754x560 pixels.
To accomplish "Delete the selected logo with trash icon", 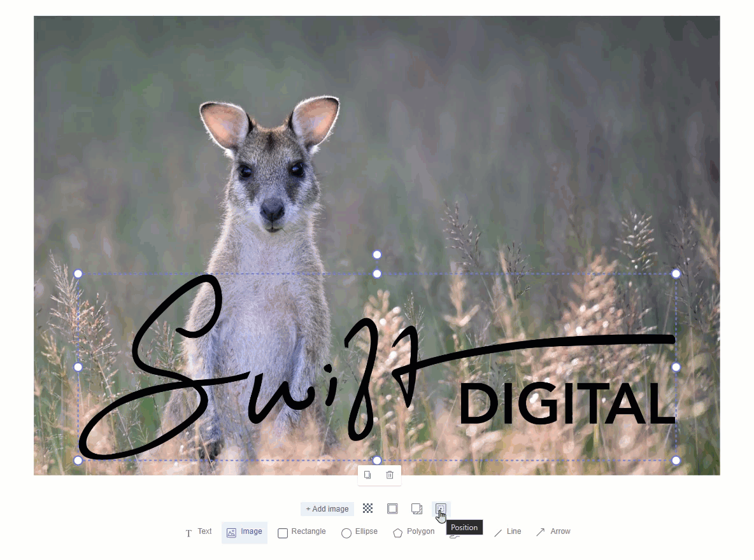I will [x=390, y=475].
